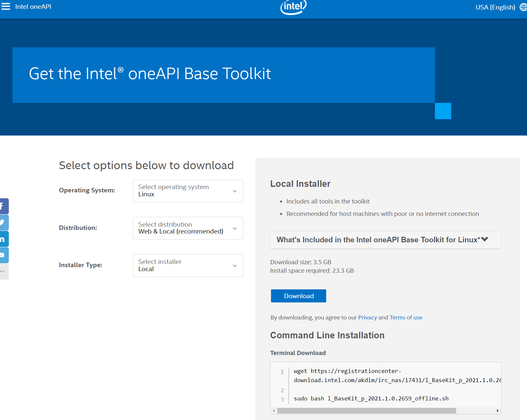This screenshot has width=527, height=420.
Task: Click the wget command line text
Action: (397, 376)
